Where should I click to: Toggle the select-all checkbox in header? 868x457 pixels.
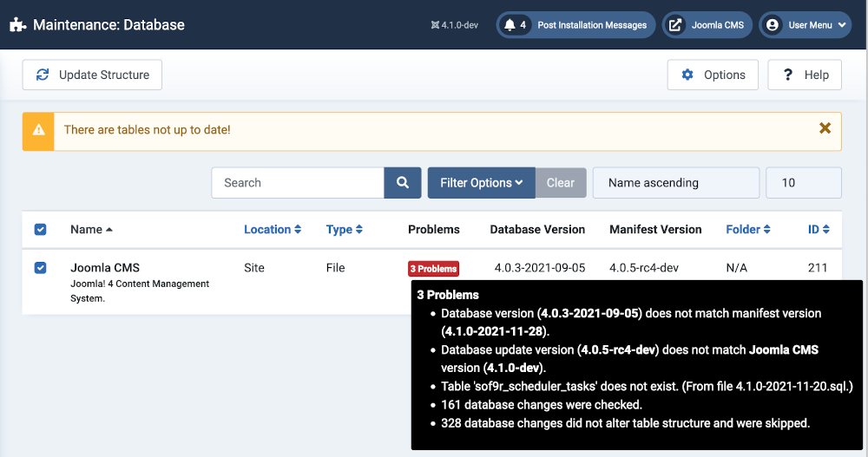[41, 230]
